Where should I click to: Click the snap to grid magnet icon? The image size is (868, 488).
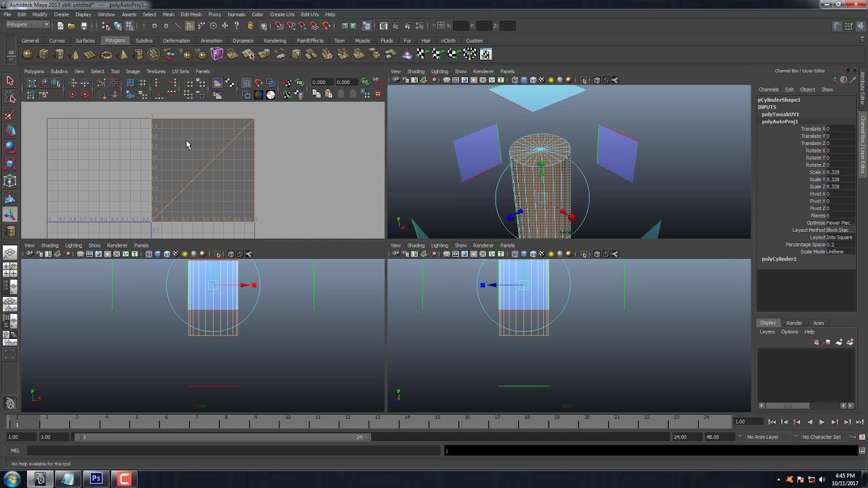(279, 26)
